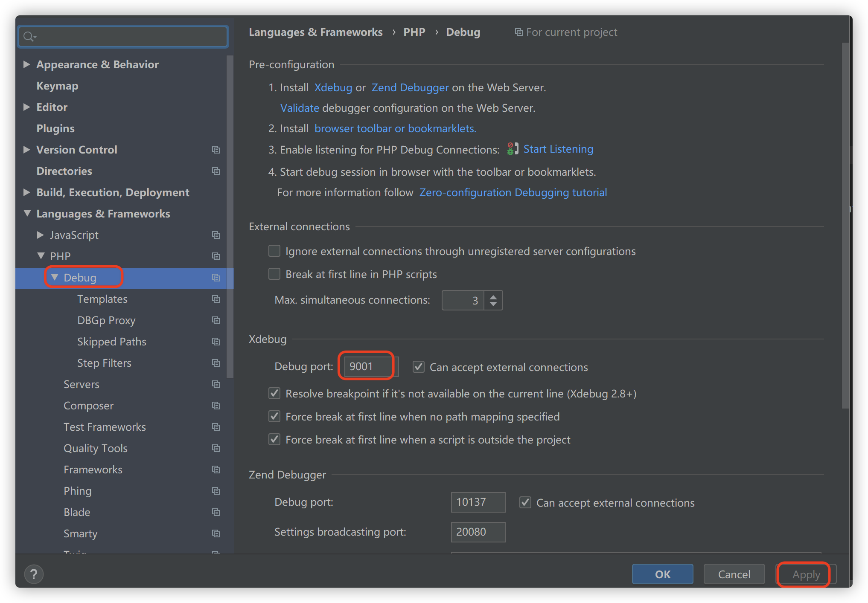
Task: Collapse the Debug tree node
Action: (55, 277)
